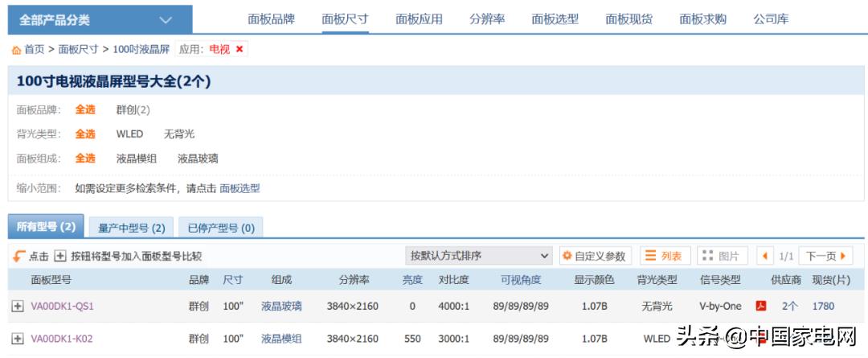This screenshot has width=868, height=358.
Task: Click stock quantity 1780
Action: [823, 306]
